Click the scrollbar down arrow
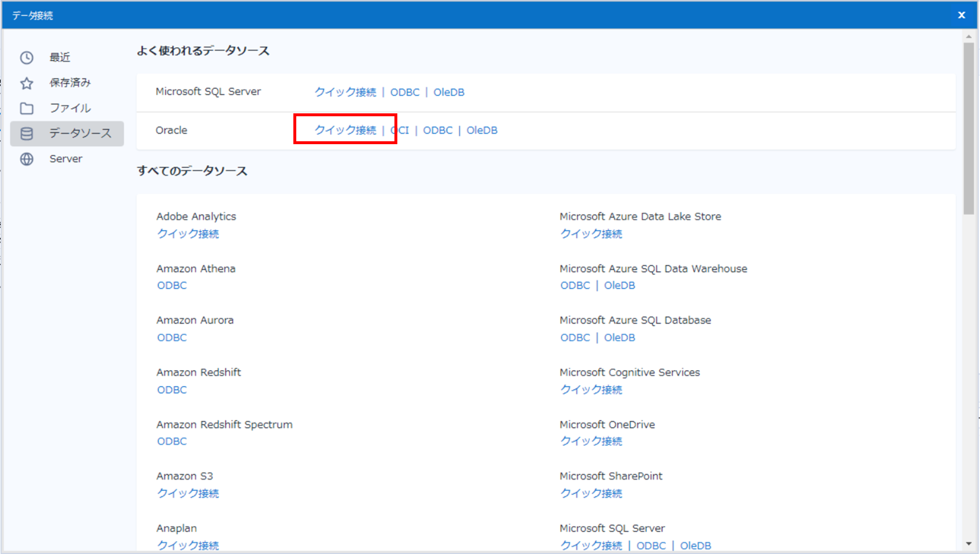 968,544
